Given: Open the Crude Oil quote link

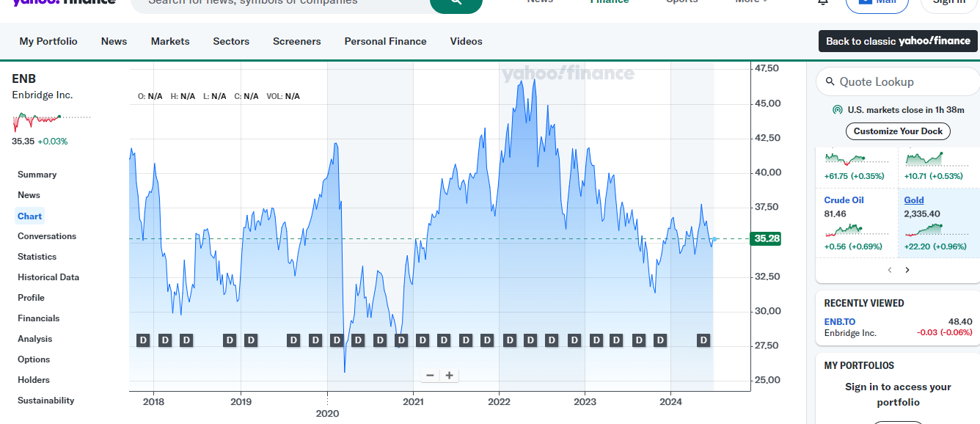Looking at the screenshot, I should pos(844,200).
